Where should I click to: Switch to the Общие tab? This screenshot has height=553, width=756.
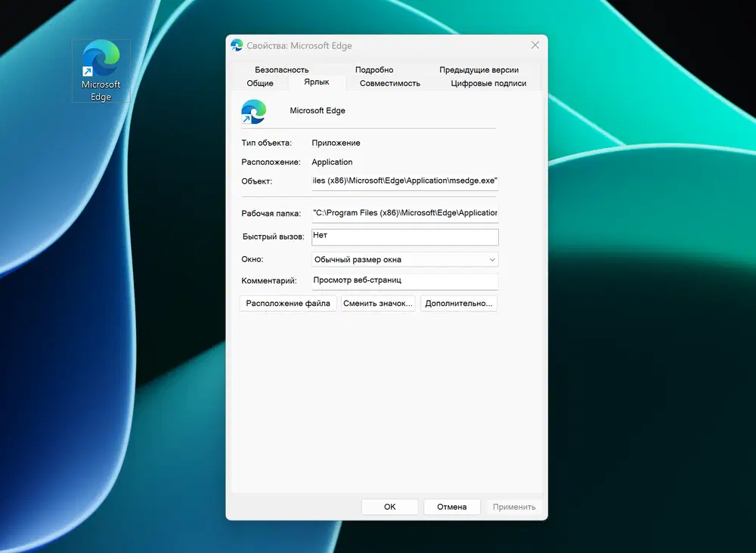tap(260, 83)
